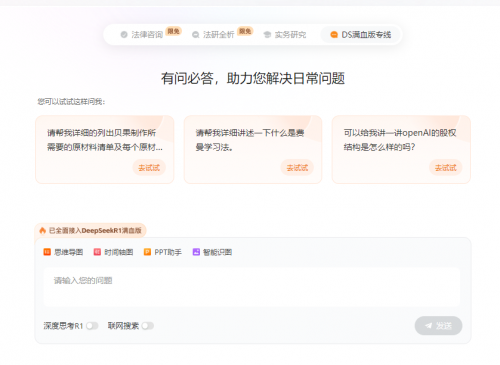Open the 时间轴图 tool
This screenshot has height=365, width=500.
click(113, 252)
